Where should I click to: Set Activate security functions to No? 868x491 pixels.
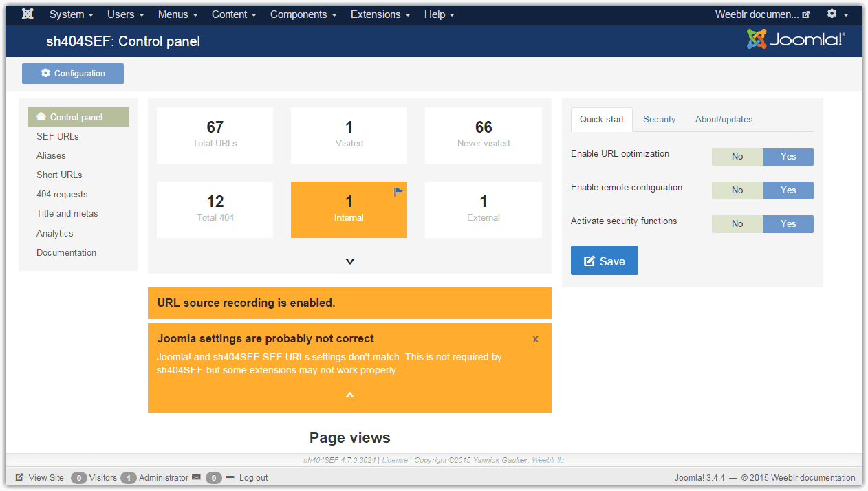(x=737, y=224)
